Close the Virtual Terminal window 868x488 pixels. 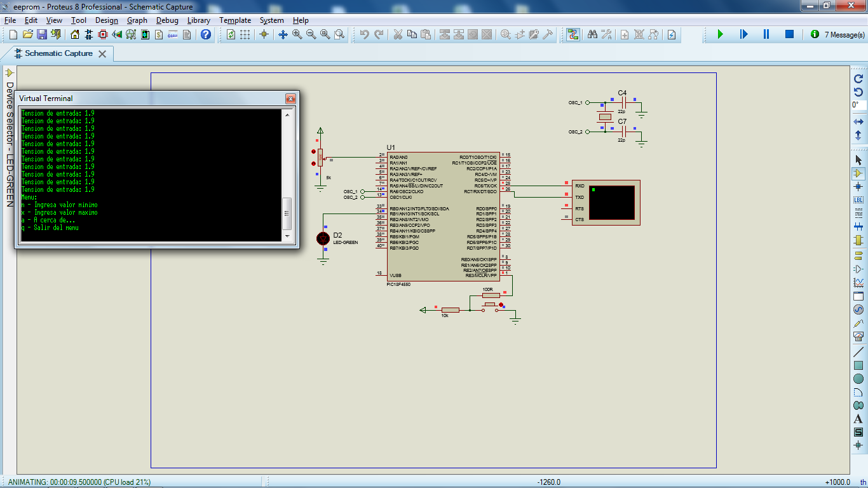point(290,98)
